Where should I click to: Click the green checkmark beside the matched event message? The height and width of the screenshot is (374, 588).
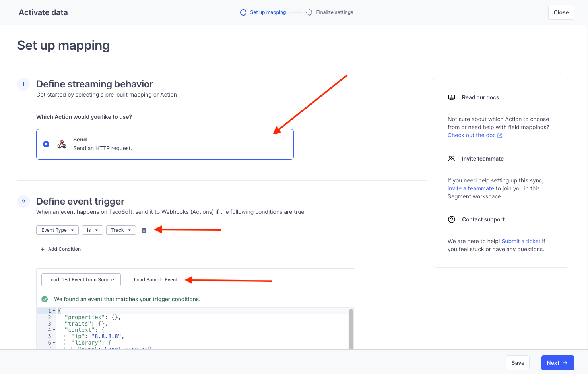tap(44, 299)
